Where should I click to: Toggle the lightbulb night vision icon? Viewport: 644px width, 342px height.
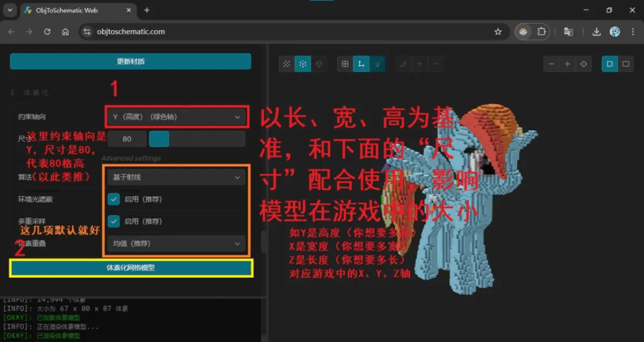coord(377,64)
